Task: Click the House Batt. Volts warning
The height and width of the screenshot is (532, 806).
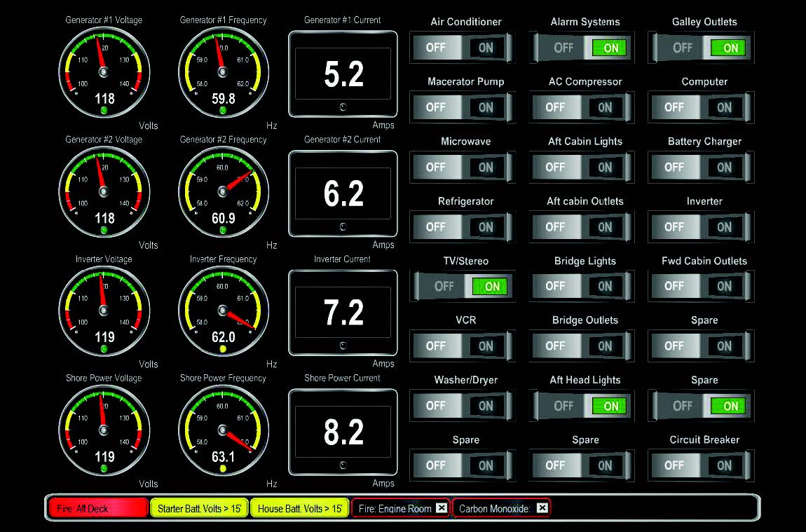Action: tap(299, 508)
